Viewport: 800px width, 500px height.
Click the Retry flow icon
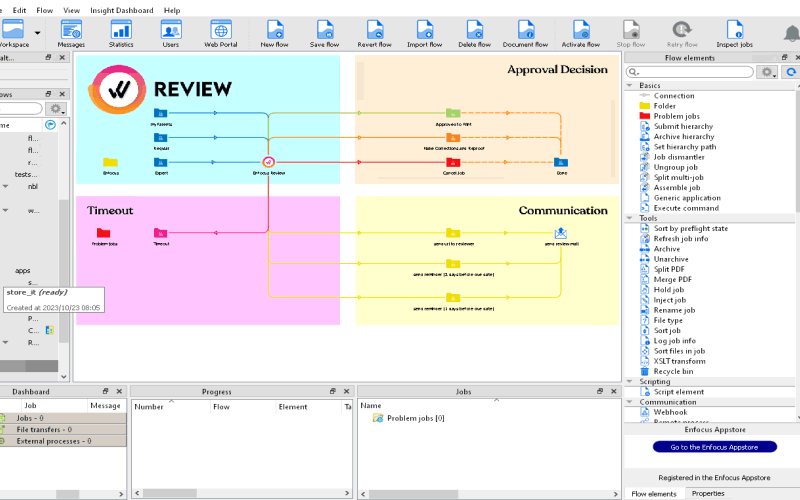pos(682,34)
